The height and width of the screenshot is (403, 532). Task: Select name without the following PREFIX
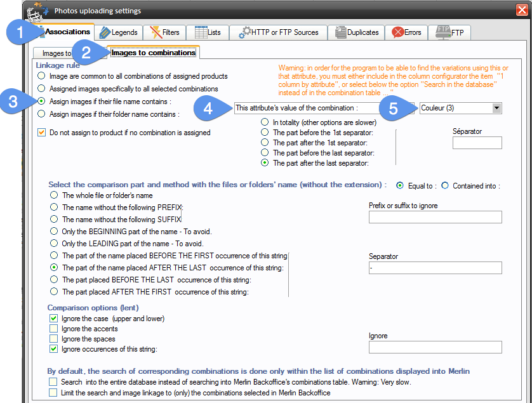click(54, 207)
